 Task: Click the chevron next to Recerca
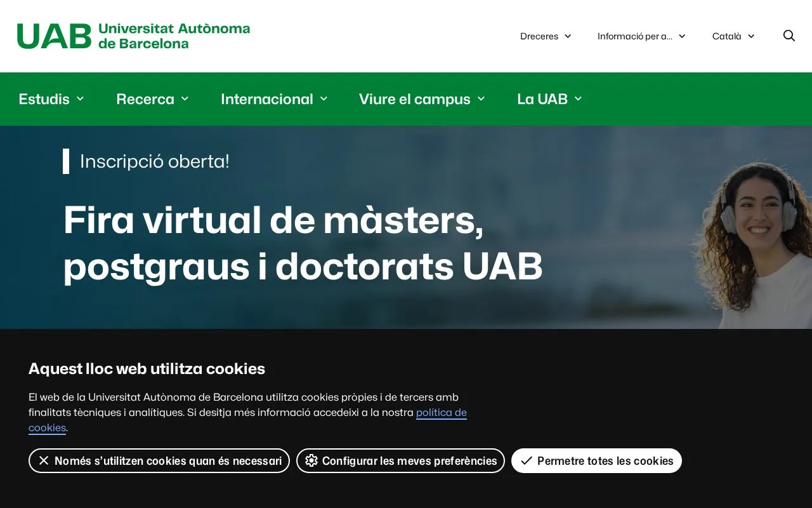[185, 98]
